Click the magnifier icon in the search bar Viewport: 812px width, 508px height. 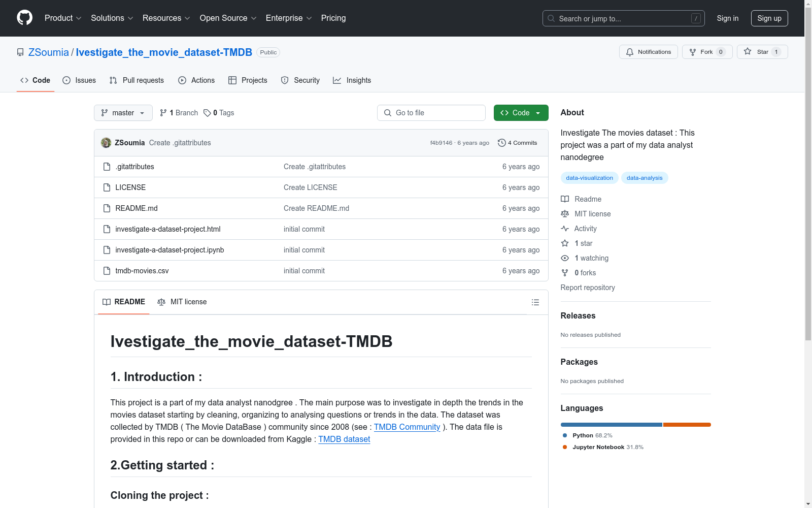(551, 18)
